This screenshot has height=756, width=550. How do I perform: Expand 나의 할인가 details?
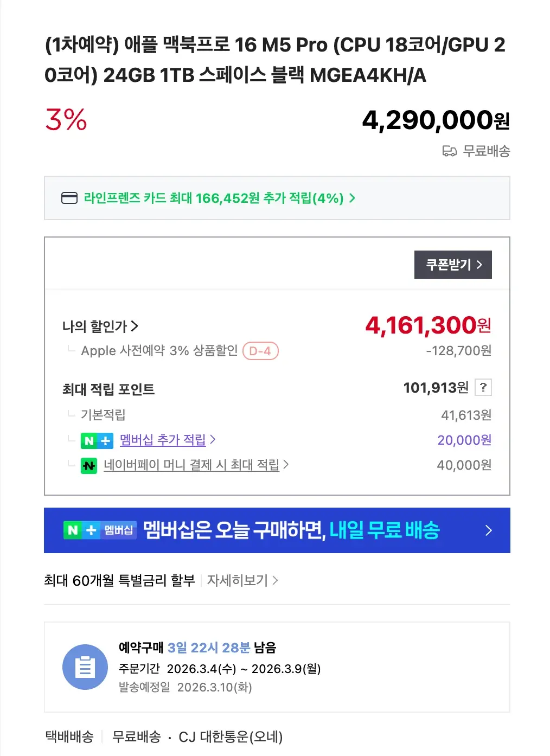(x=100, y=326)
